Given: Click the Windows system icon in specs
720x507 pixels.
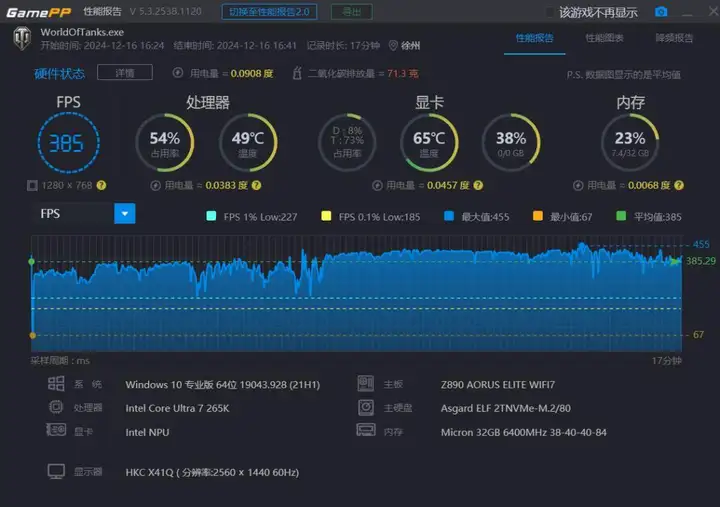Looking at the screenshot, I should [x=56, y=383].
